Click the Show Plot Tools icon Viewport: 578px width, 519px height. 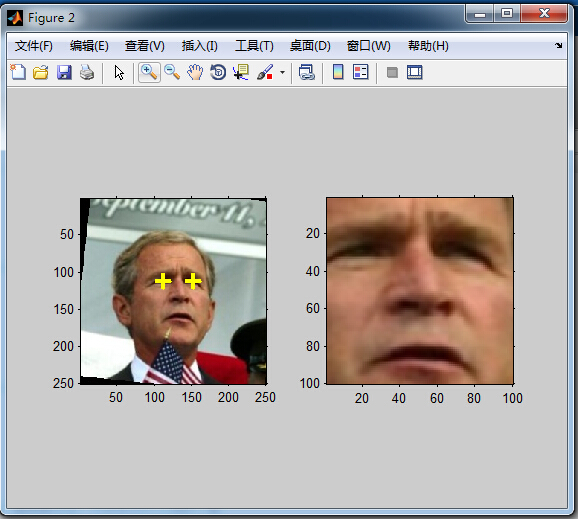point(415,72)
